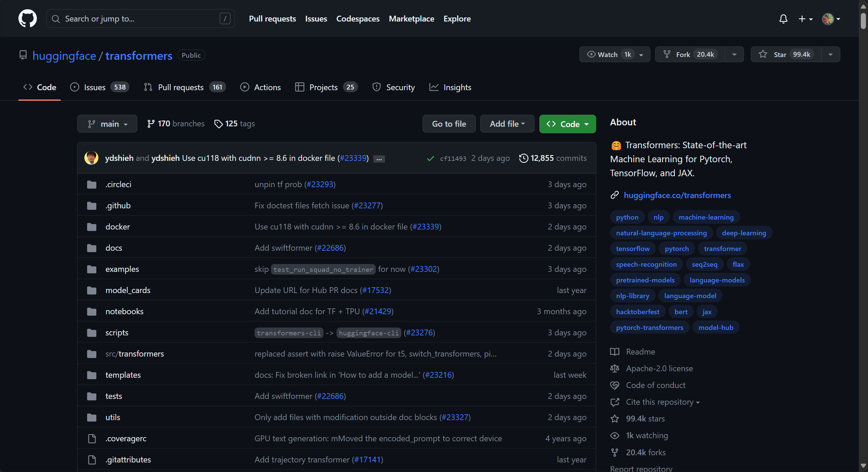868x472 pixels.
Task: Open the src/transformers folder icon
Action: 92,354
